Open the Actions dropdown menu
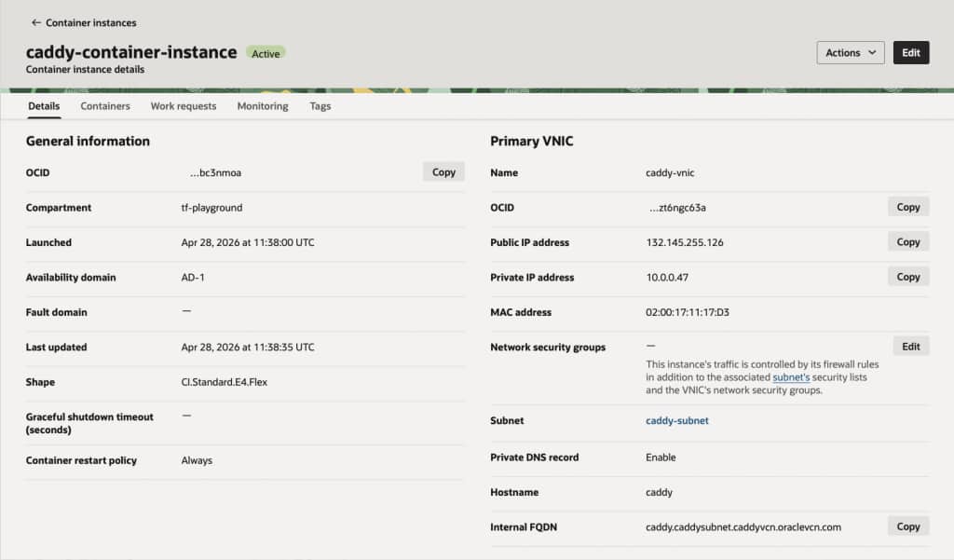954x560 pixels. pos(850,53)
